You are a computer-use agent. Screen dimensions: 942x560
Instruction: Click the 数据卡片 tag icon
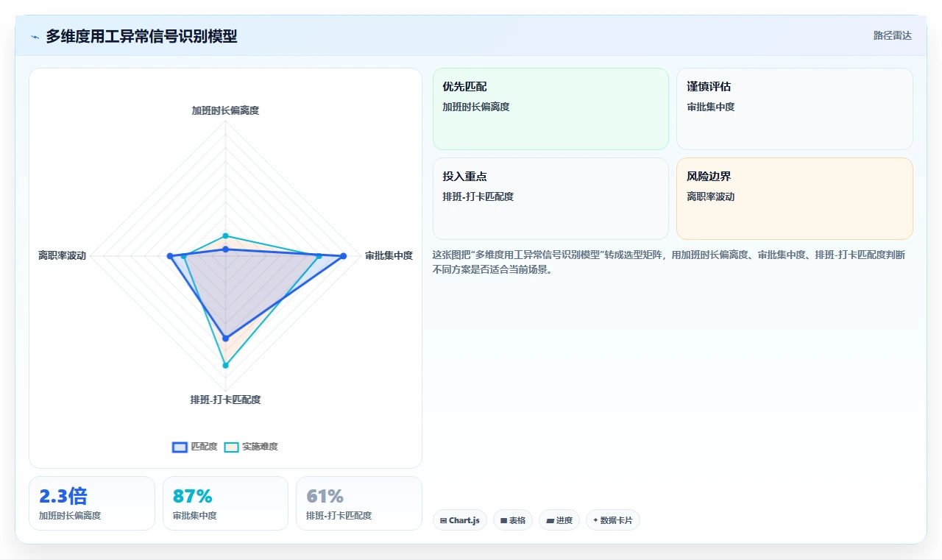point(595,520)
